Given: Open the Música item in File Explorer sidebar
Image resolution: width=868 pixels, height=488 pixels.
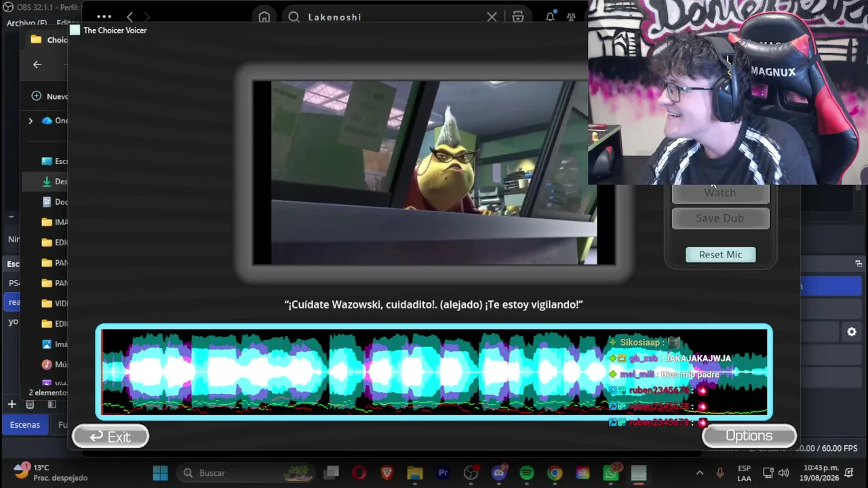Looking at the screenshot, I should coord(54,365).
